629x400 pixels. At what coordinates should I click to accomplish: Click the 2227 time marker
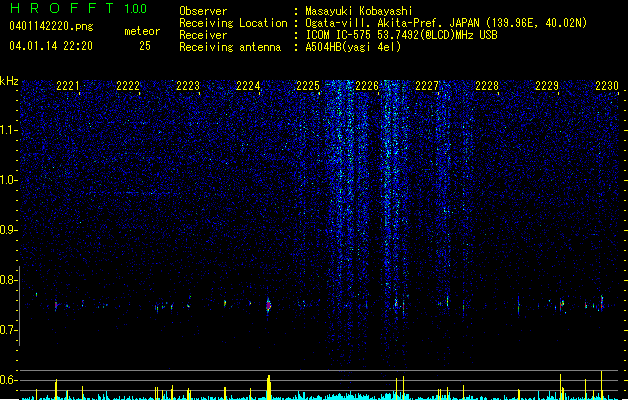[x=427, y=86]
